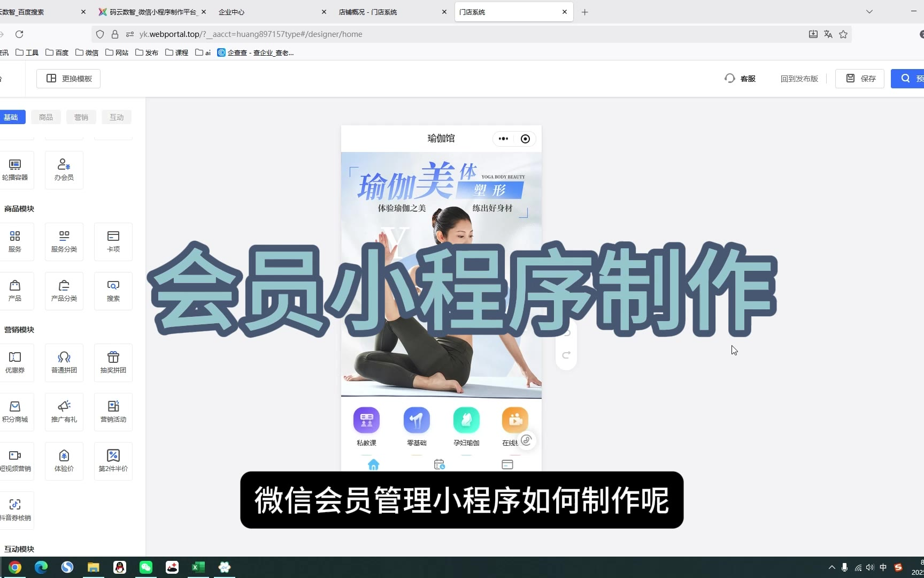
Task: Open the browser translate icon
Action: tap(828, 34)
